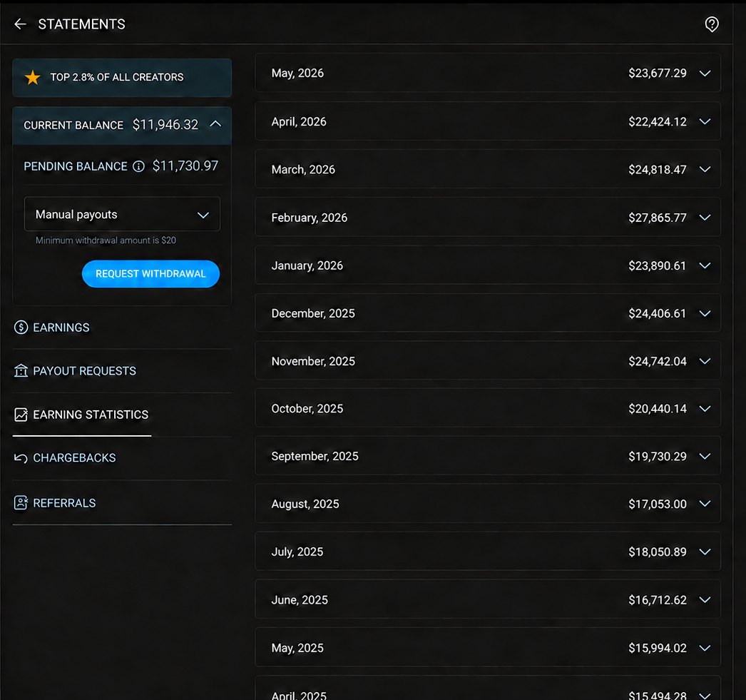Click the Chargebacks return arrow icon
746x700 pixels.
(21, 458)
